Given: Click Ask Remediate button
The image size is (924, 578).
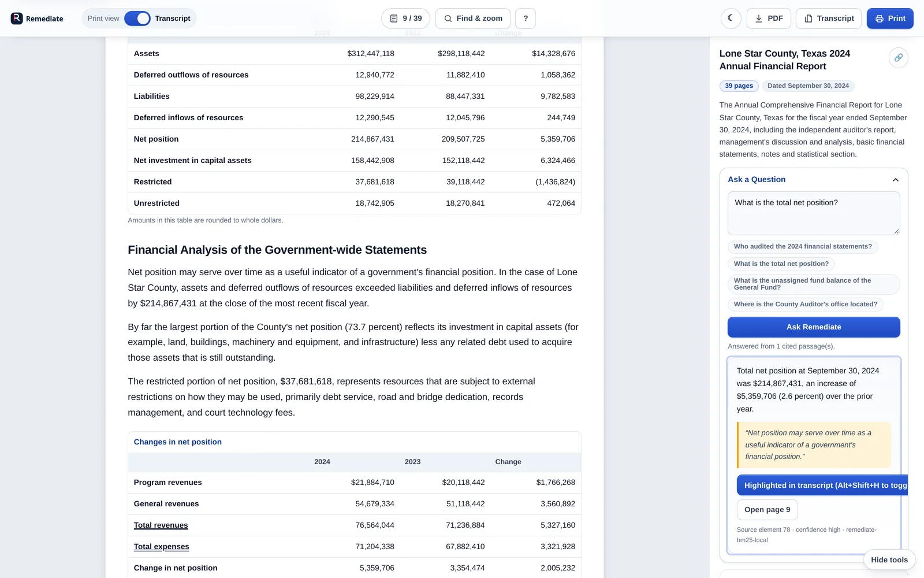Looking at the screenshot, I should click(x=814, y=327).
